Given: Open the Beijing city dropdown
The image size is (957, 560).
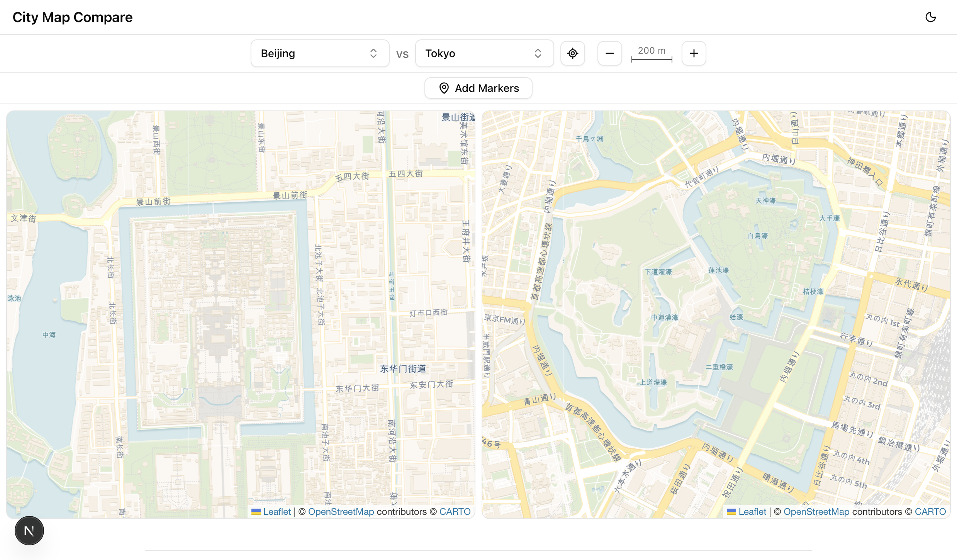Looking at the screenshot, I should coord(309,53).
